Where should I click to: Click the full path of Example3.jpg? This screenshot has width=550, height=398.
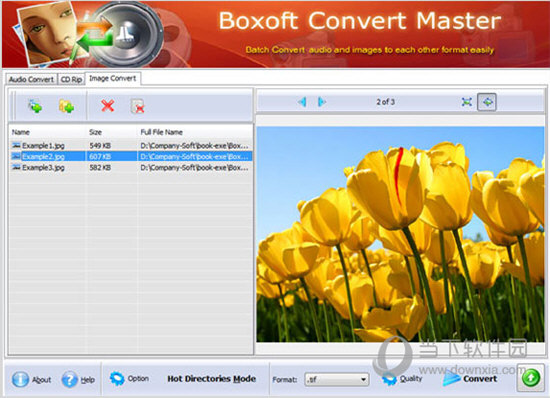[194, 168]
